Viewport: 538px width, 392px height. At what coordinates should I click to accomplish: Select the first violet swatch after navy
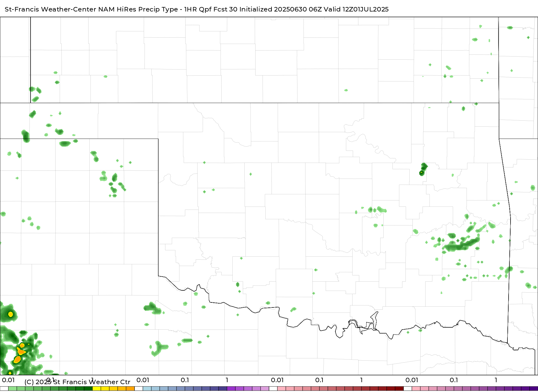(x=231, y=389)
